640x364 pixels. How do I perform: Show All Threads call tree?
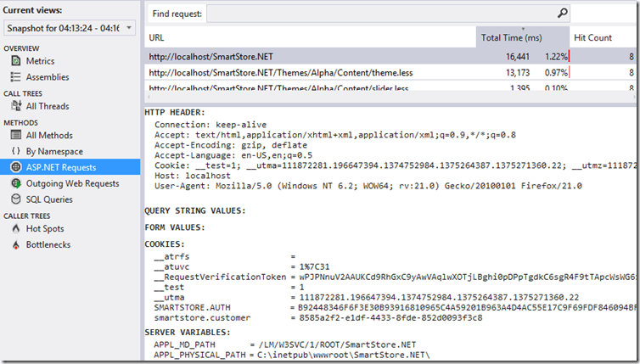coord(48,106)
